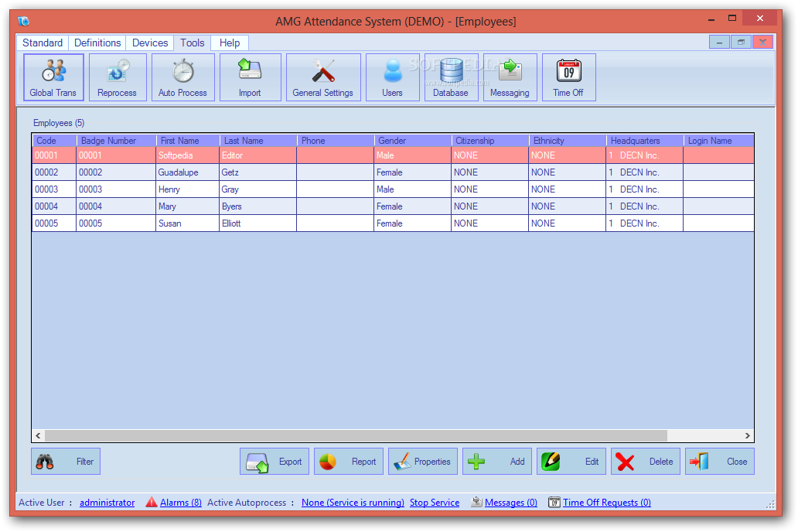Screen dimensions: 798x532
Task: Close the Employees window with door button
Action: click(720, 461)
